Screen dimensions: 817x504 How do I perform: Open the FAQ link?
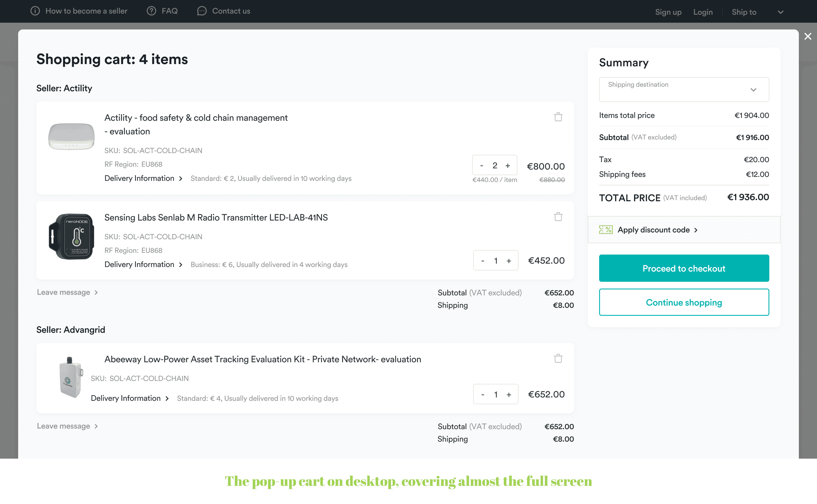(169, 11)
